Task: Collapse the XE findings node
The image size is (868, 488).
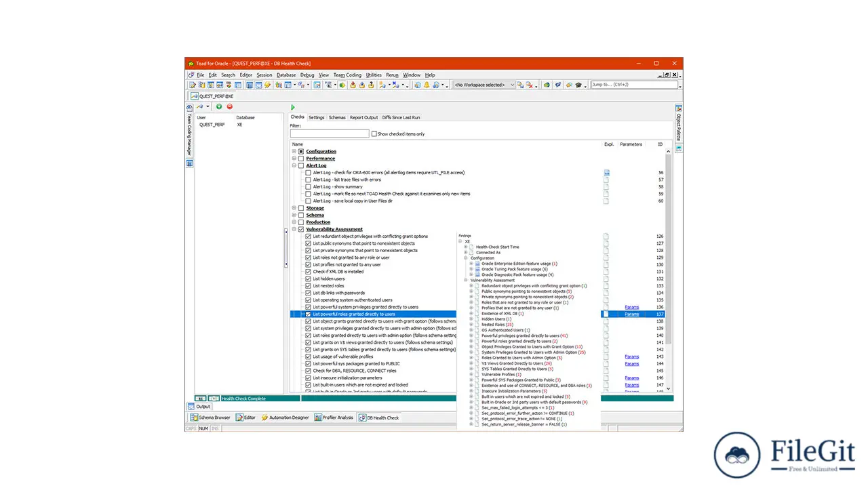Action: (460, 241)
